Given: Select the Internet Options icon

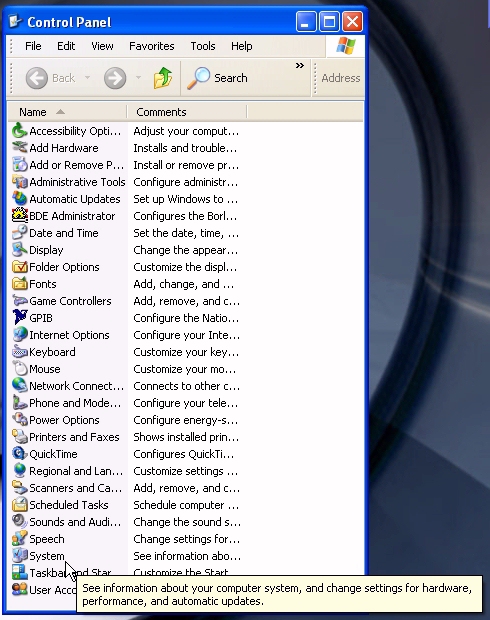Looking at the screenshot, I should click(x=19, y=335).
